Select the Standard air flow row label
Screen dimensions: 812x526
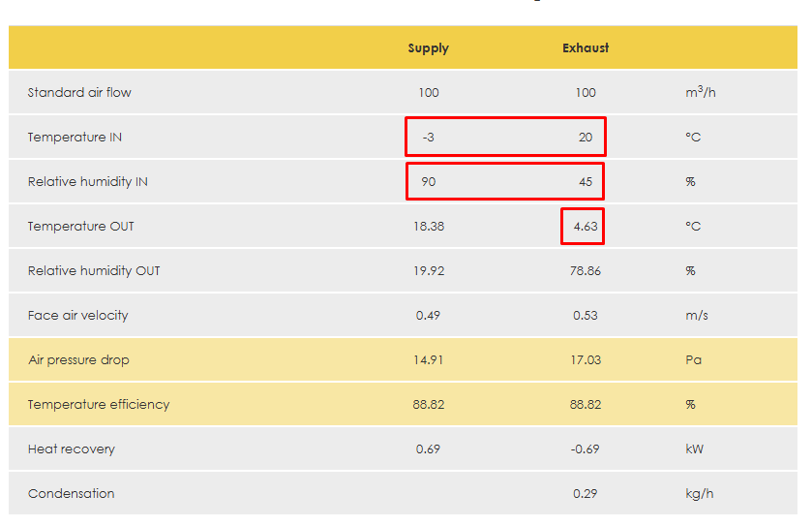pyautogui.click(x=79, y=93)
